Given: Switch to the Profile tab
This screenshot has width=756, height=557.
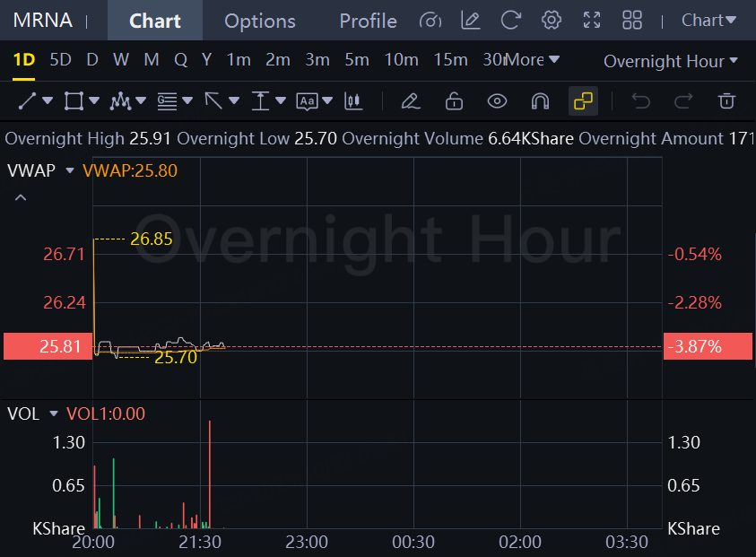Looking at the screenshot, I should pos(368,21).
